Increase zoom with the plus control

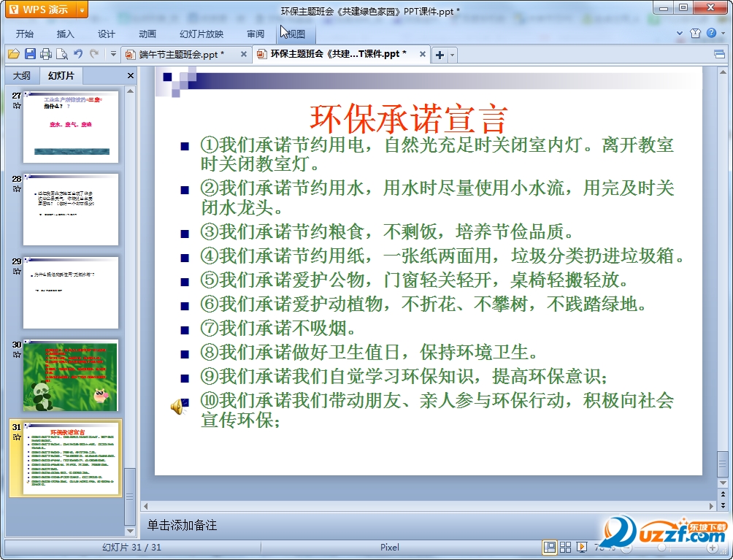tap(713, 547)
